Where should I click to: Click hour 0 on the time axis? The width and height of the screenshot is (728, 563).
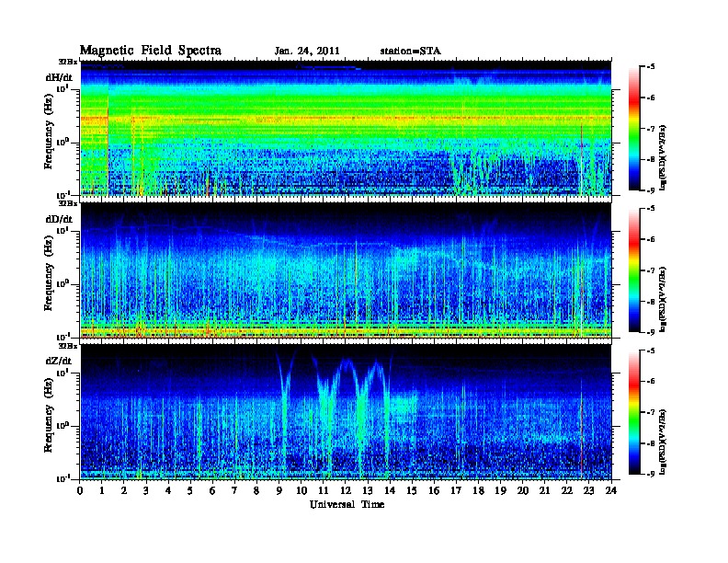pyautogui.click(x=80, y=490)
